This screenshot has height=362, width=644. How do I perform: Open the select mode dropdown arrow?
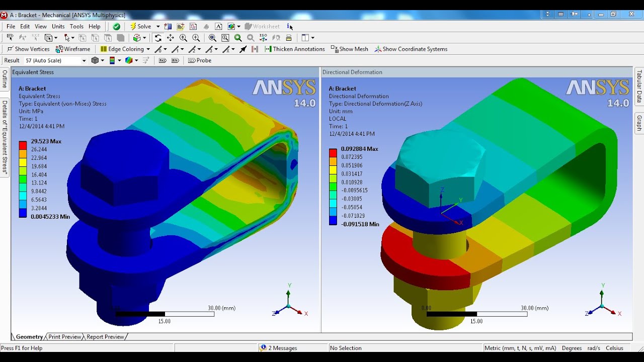coord(55,38)
